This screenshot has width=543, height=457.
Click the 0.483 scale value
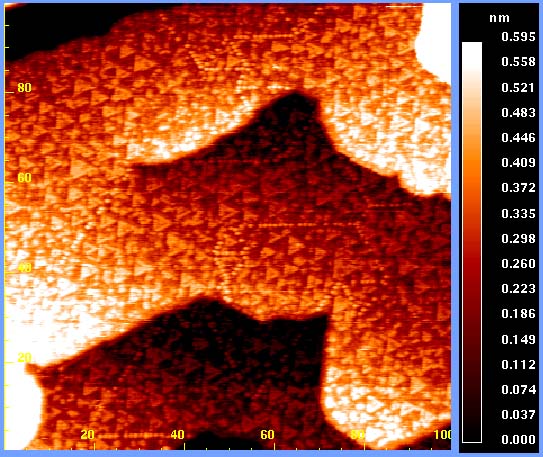[518, 113]
